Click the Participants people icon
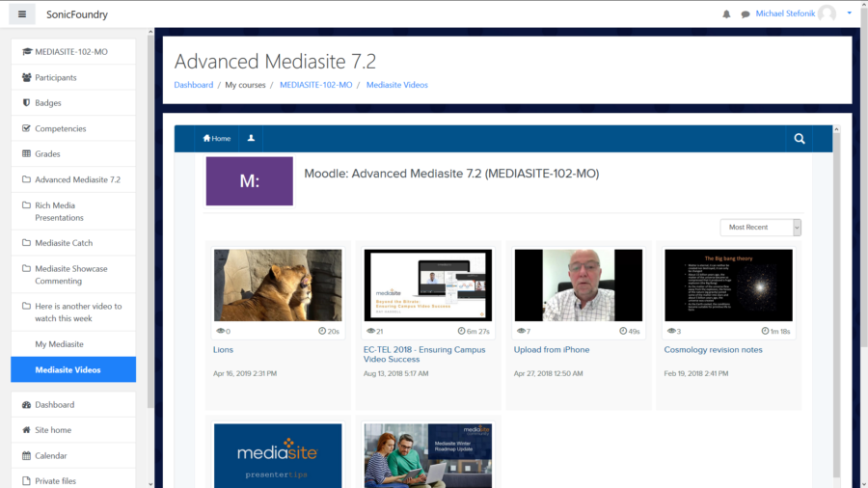 tap(26, 77)
